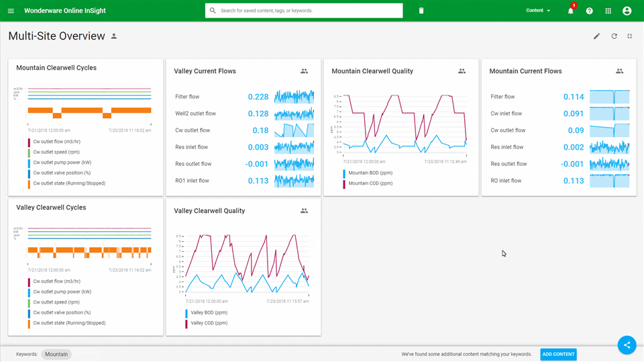Refresh the dashboard
The height and width of the screenshot is (362, 644).
(x=614, y=36)
